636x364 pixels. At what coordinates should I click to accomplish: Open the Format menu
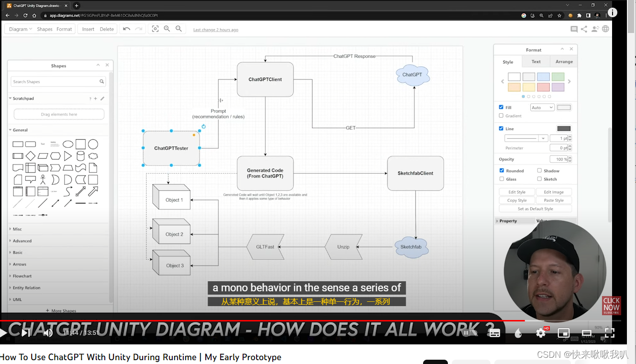64,29
